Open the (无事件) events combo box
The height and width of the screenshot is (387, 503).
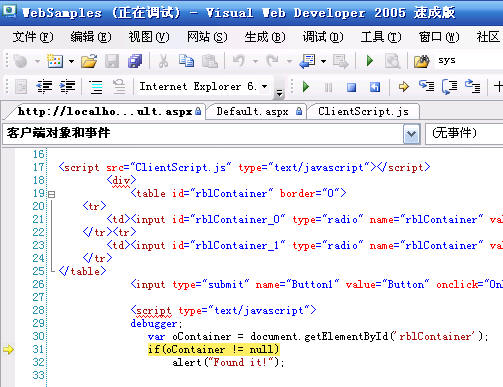coord(465,134)
